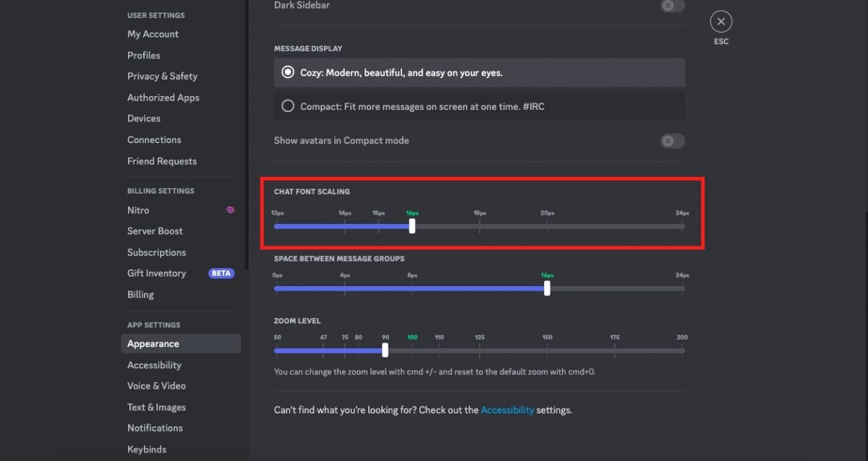Open the Profiles settings page
Image resolution: width=868 pixels, height=461 pixels.
(x=143, y=55)
